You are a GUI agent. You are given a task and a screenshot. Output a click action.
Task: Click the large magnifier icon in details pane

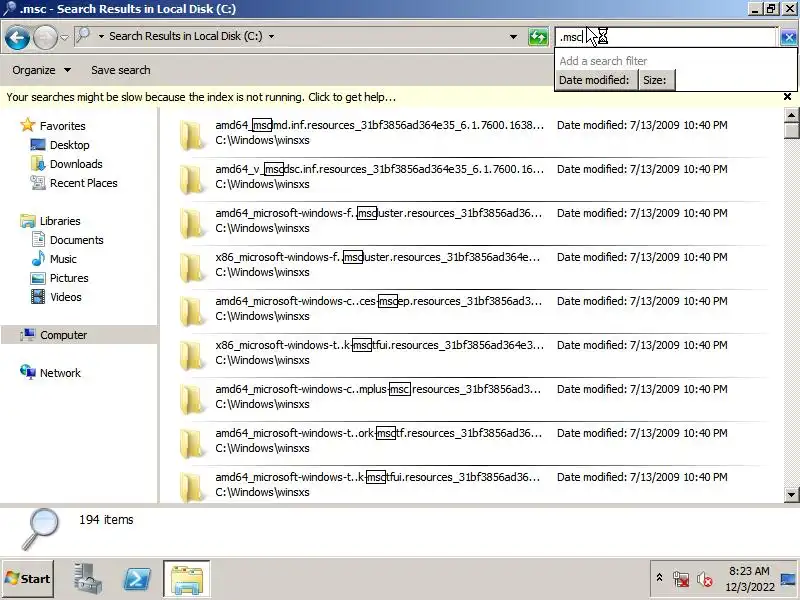[41, 529]
